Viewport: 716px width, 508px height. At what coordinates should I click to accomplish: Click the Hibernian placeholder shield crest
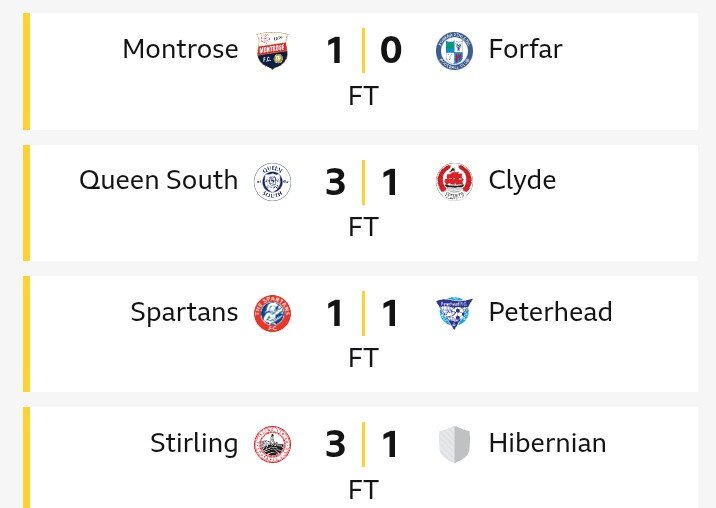[454, 444]
